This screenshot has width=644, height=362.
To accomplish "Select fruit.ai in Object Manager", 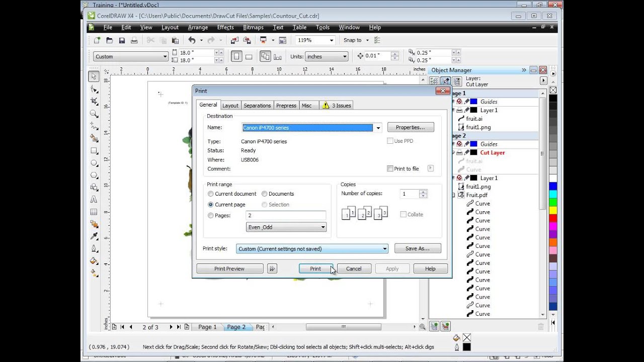I will 474,119.
